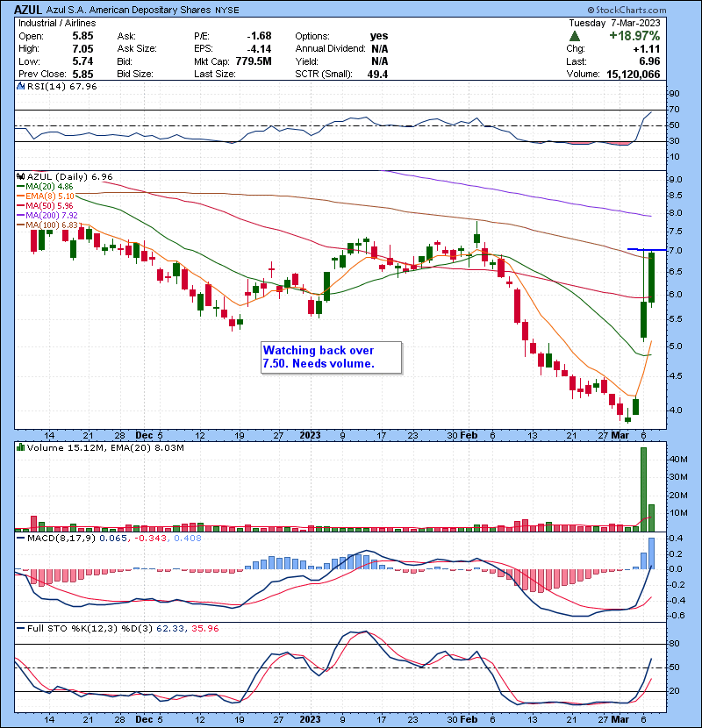Viewport: 702px width, 728px height.
Task: Click the StockCharts.com copyright label
Action: pos(627,10)
